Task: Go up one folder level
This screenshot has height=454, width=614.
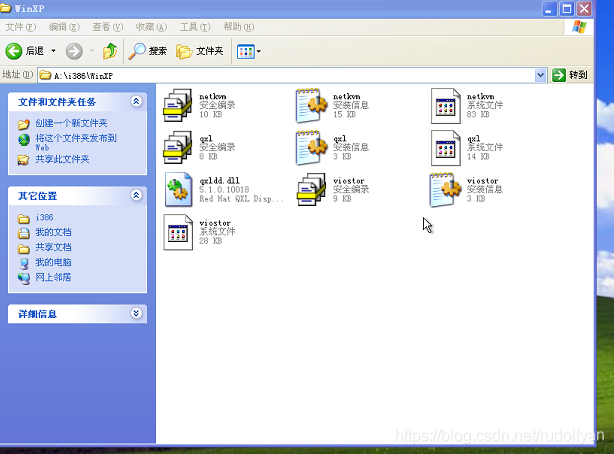Action: tap(110, 51)
